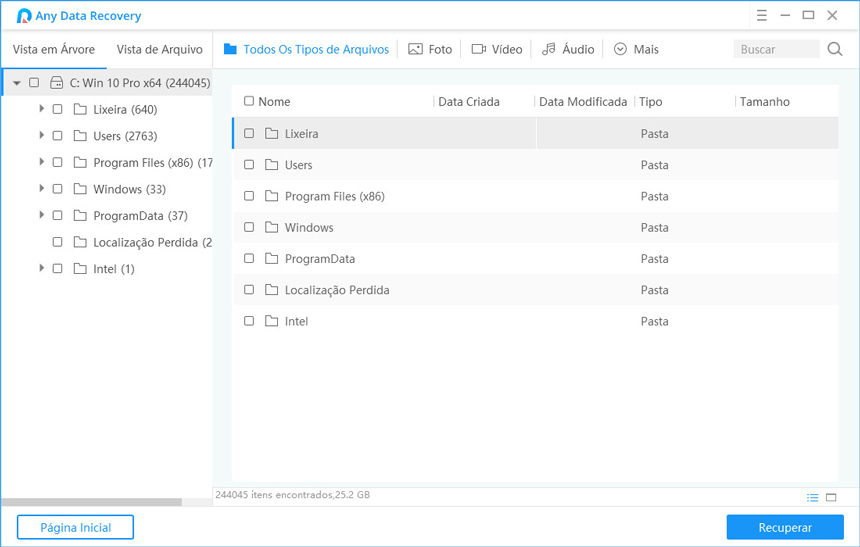Check the Intel row checkbox in file list
This screenshot has height=547, width=860.
point(249,321)
